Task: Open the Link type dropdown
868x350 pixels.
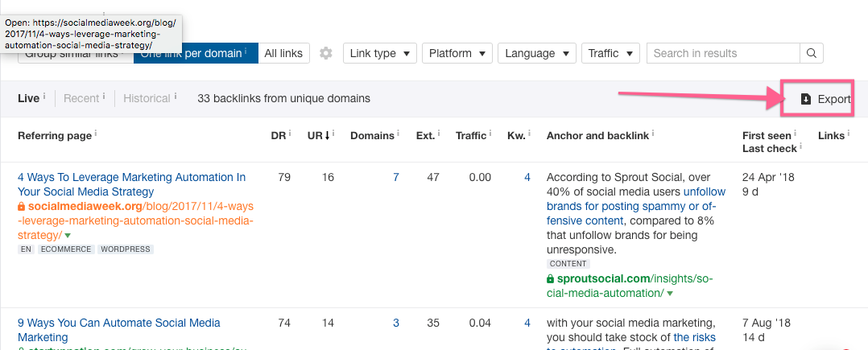Action: pyautogui.click(x=379, y=53)
